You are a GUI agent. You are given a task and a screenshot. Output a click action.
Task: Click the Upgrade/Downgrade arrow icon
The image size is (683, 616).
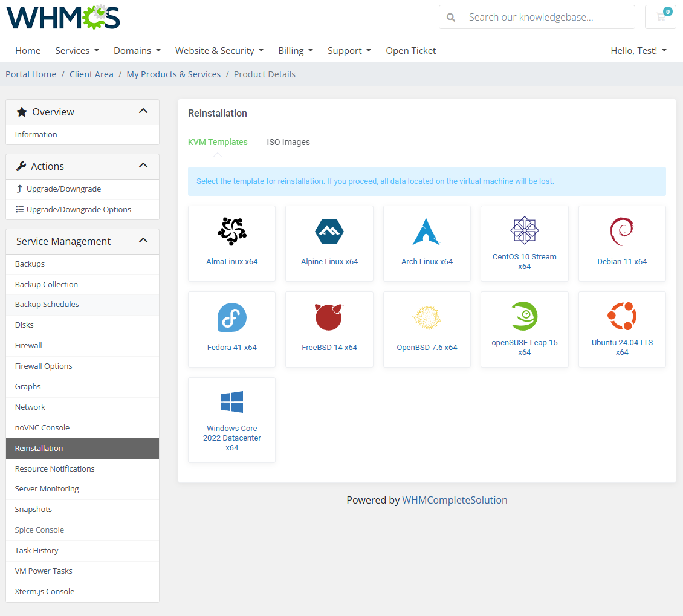tap(19, 189)
